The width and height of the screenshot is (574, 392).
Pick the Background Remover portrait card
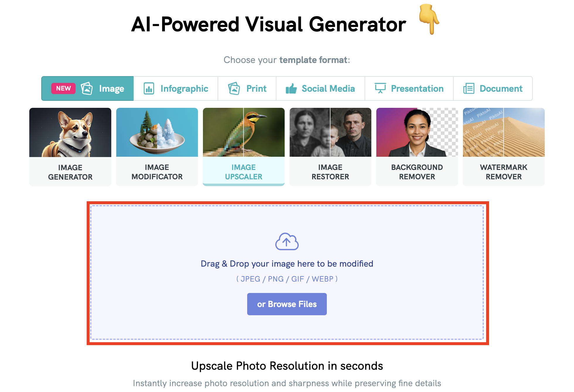[417, 147]
